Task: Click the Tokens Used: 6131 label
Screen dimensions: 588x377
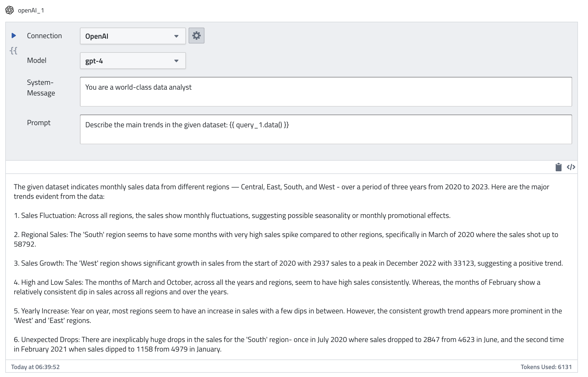Action: pyautogui.click(x=546, y=367)
